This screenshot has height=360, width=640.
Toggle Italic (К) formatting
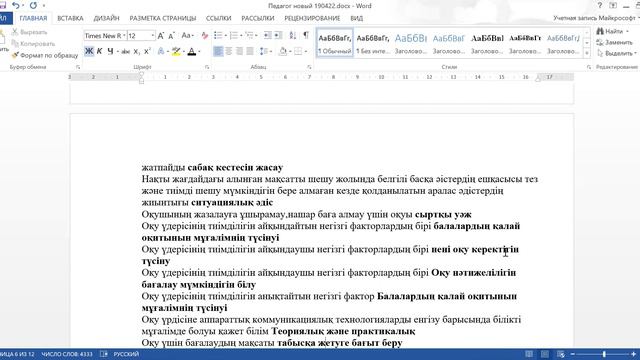[100, 51]
